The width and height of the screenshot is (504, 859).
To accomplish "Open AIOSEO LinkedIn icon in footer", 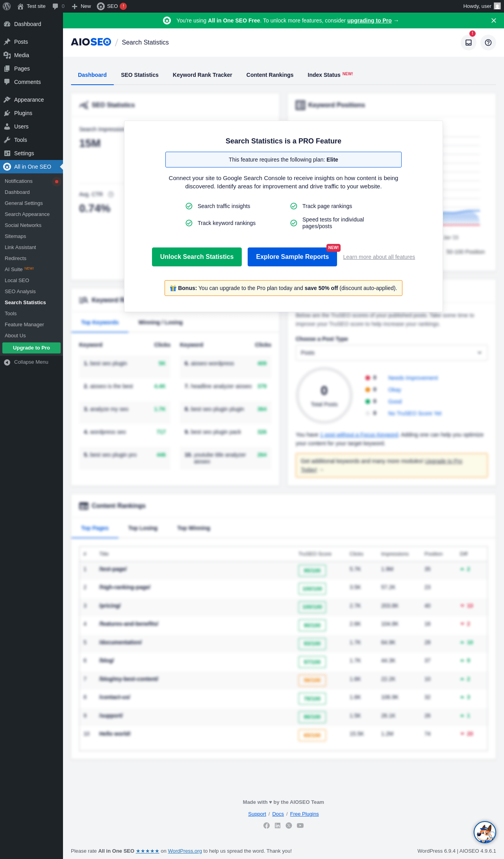I will pyautogui.click(x=278, y=826).
